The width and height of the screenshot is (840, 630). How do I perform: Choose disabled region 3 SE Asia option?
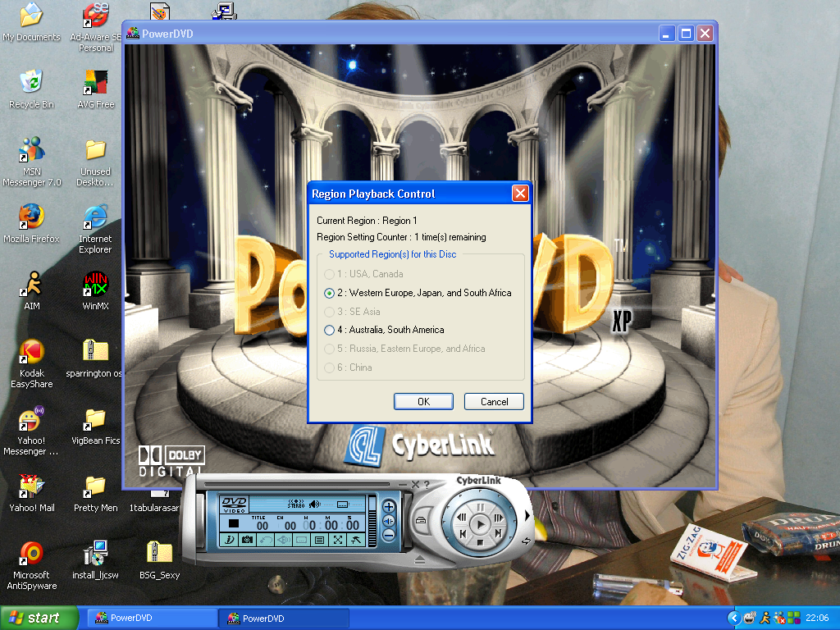[329, 312]
